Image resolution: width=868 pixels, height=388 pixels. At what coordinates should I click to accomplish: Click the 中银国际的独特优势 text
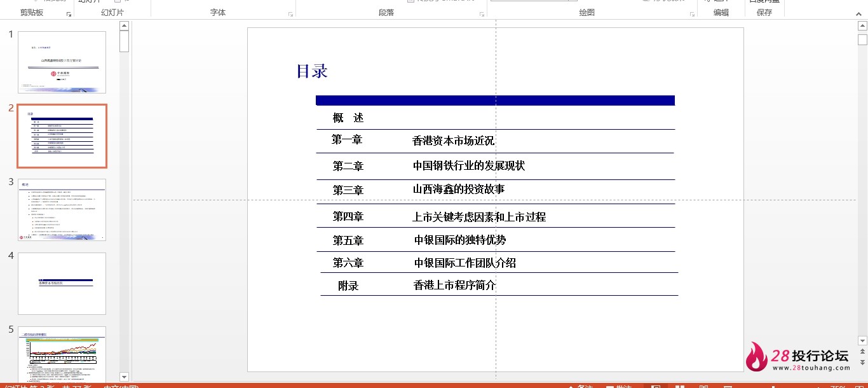(x=460, y=240)
